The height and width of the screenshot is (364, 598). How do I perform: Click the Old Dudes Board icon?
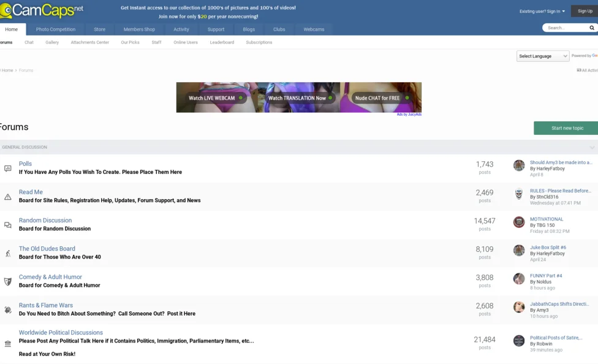click(x=8, y=253)
